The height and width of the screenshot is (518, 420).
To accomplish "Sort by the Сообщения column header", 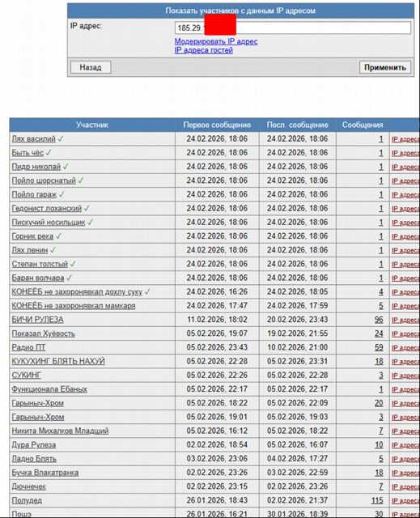I will [x=363, y=125].
